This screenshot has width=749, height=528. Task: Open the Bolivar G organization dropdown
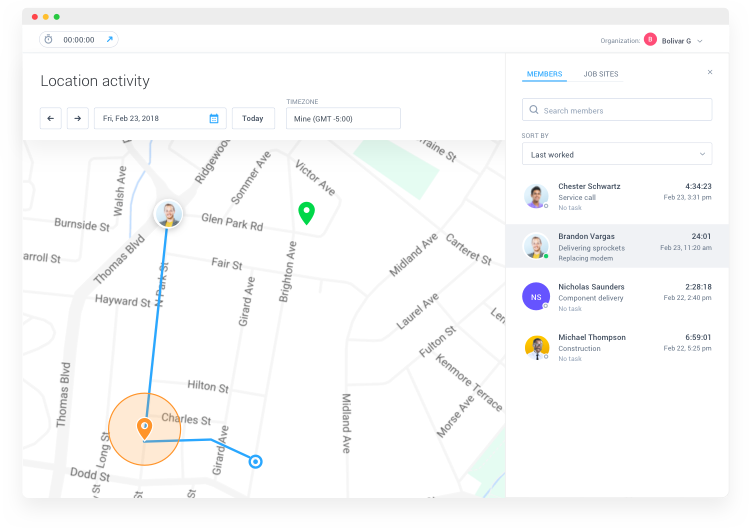pyautogui.click(x=675, y=41)
